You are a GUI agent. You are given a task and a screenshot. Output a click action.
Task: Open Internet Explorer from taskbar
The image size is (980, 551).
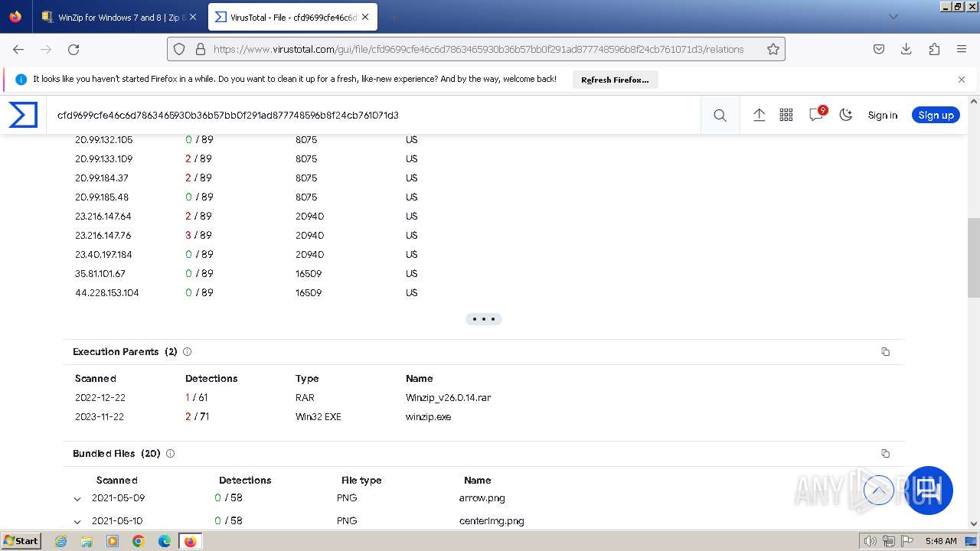pos(61,541)
